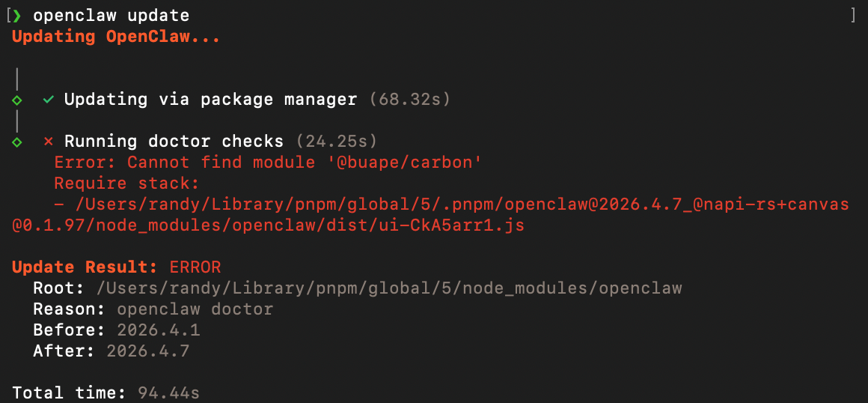This screenshot has height=403, width=868.
Task: Click the opening bracket before the prompt
Action: (7, 16)
